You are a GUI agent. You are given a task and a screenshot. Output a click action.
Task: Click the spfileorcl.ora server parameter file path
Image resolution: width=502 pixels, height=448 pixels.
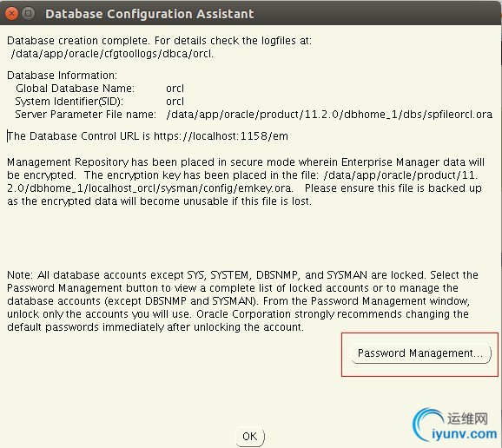[x=329, y=115]
